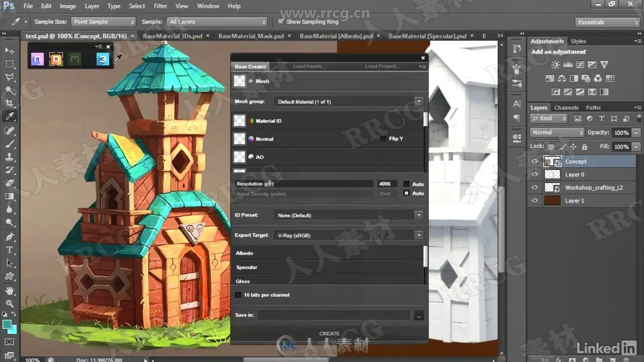
Task: Add a Brightness/Contrast adjustment
Action: click(555, 64)
